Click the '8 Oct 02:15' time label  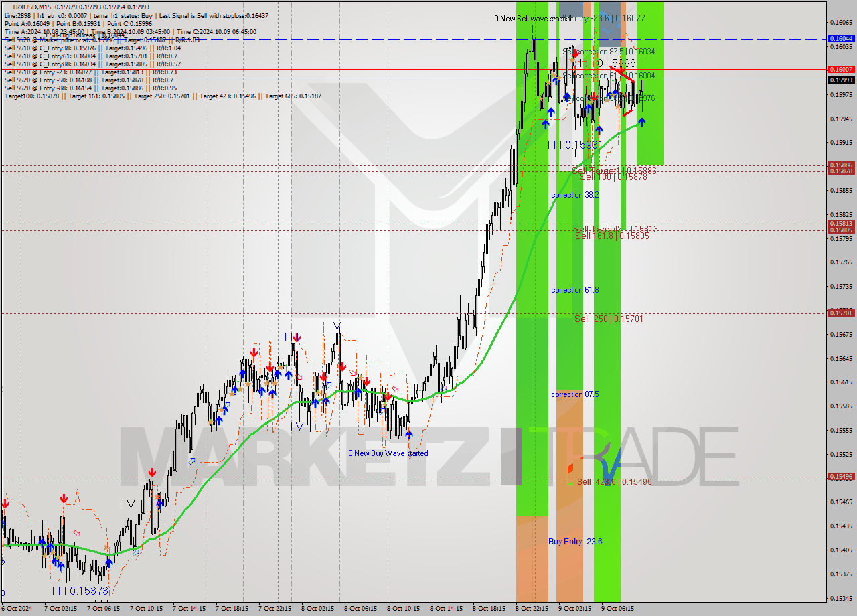pos(317,609)
